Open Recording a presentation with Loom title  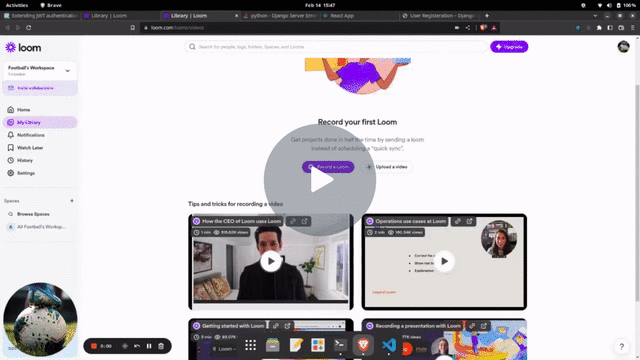pos(418,326)
